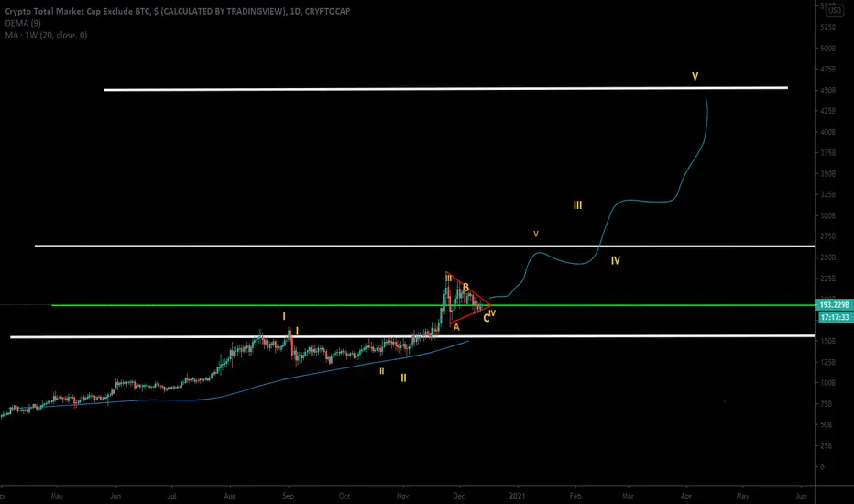Select the MA 1W (20, close, 0) legend
The image size is (854, 504).
[x=47, y=36]
